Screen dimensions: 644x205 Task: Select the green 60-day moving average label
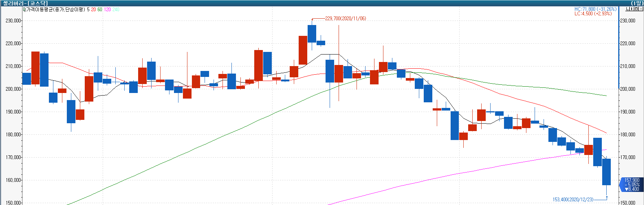tap(100, 9)
